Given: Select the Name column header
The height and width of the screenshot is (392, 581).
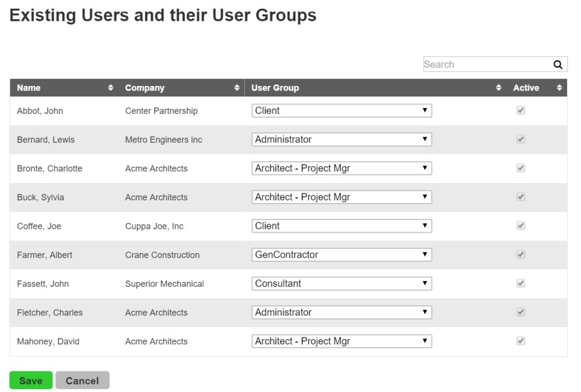Looking at the screenshot, I should coord(28,88).
